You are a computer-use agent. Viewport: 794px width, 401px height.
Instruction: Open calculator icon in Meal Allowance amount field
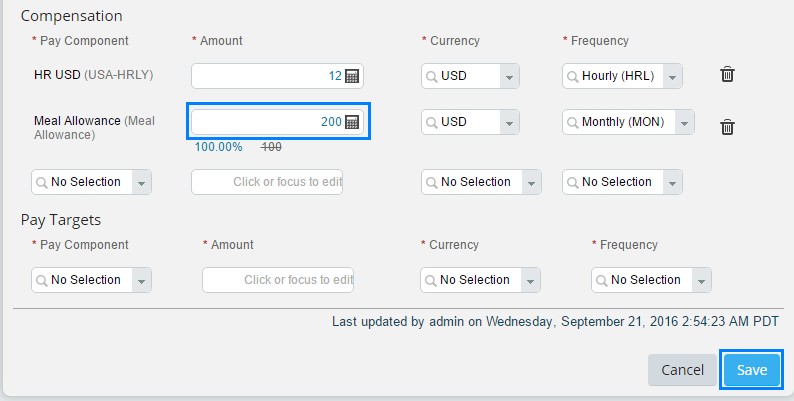352,122
